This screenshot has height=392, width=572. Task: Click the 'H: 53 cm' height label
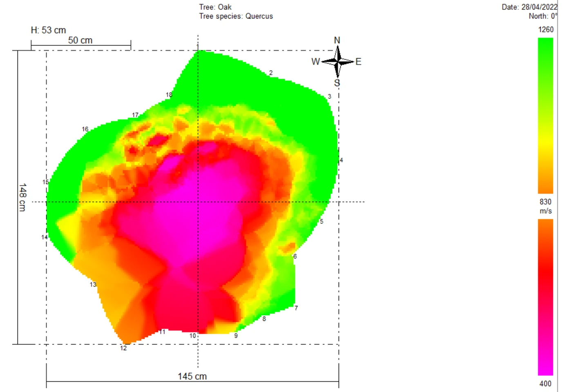(x=48, y=30)
